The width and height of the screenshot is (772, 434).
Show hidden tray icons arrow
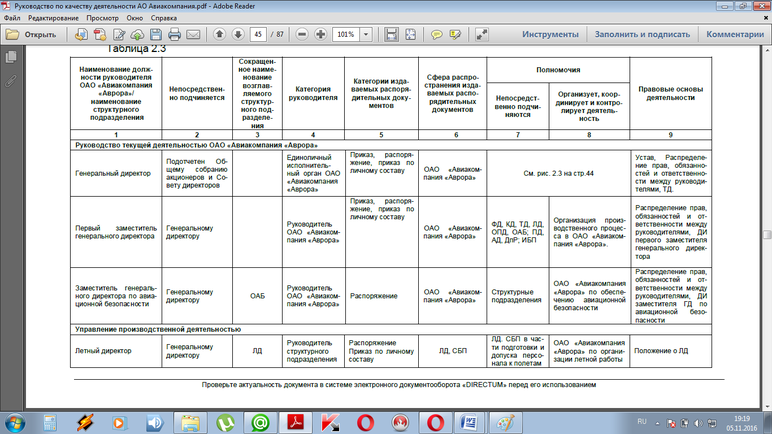[657, 423]
